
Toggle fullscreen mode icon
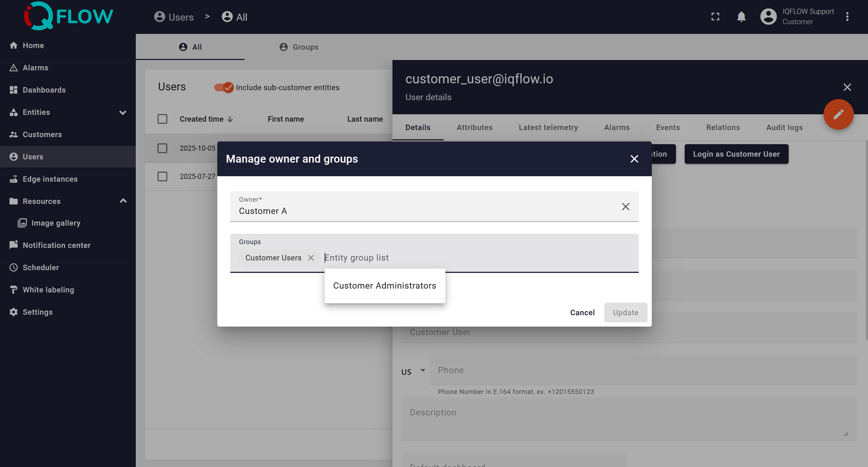pyautogui.click(x=715, y=17)
